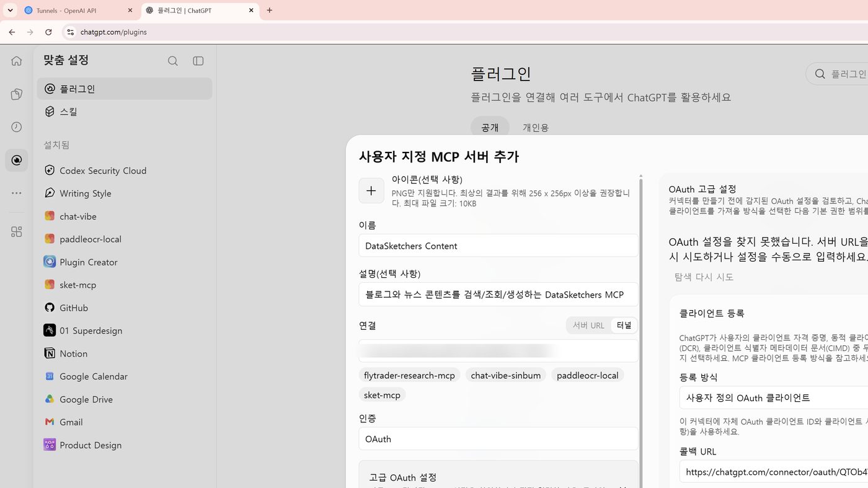Switch to Tunnels - OpenAI API browser tab
This screenshot has width=868, height=488.
pyautogui.click(x=79, y=11)
